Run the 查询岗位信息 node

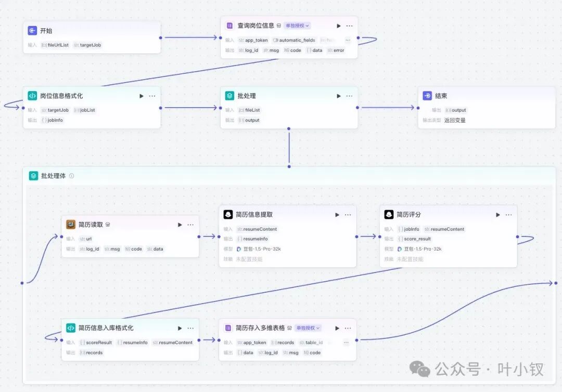pyautogui.click(x=339, y=26)
